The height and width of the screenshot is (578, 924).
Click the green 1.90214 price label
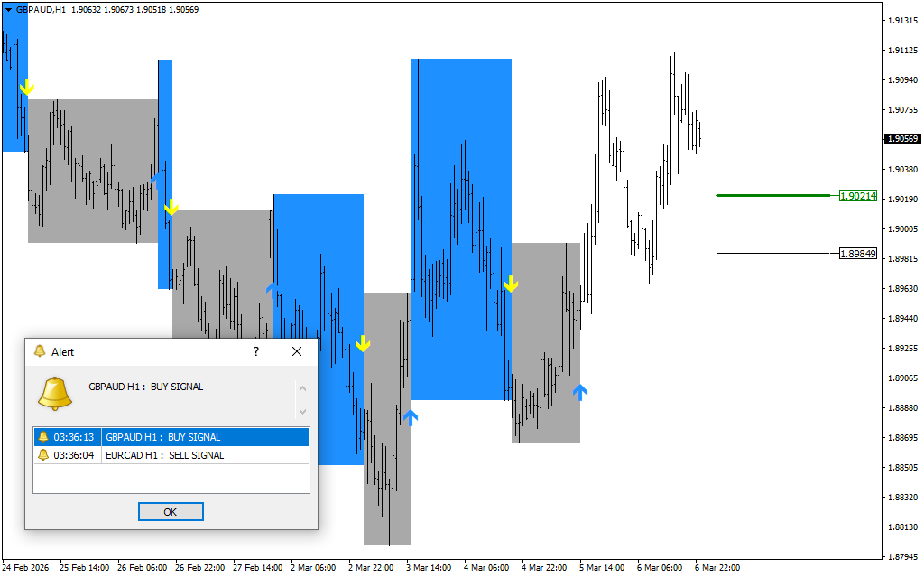tap(857, 195)
